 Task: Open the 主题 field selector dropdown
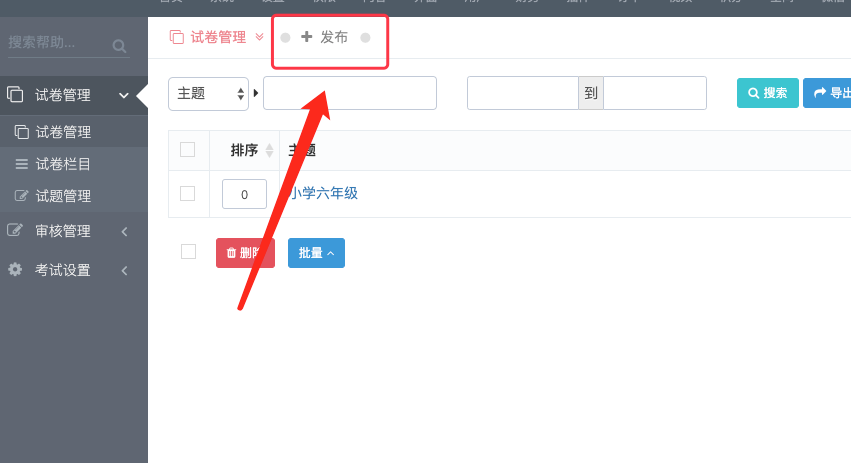coord(208,94)
